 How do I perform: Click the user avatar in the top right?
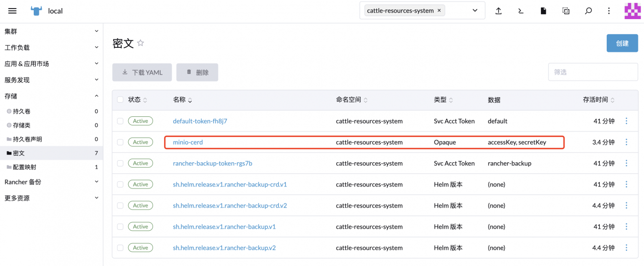[632, 11]
